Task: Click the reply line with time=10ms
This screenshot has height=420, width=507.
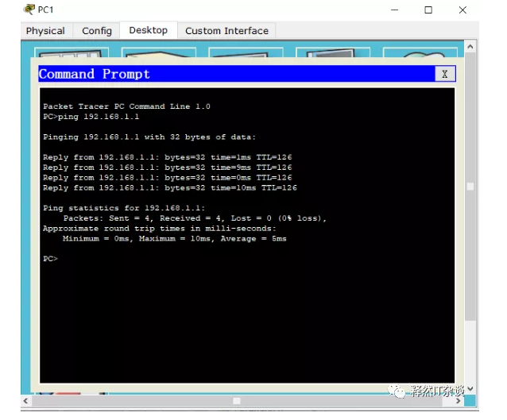Action: 170,187
